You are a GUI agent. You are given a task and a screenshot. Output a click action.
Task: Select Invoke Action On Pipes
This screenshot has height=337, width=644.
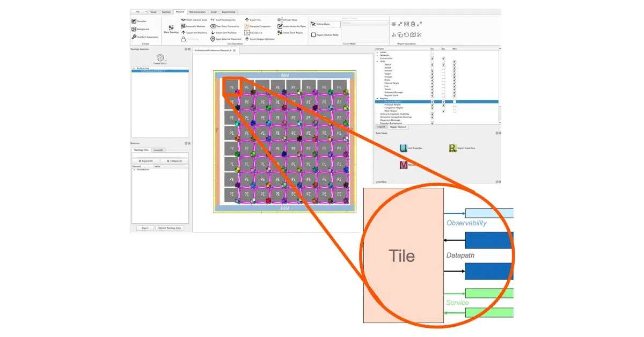[292, 26]
